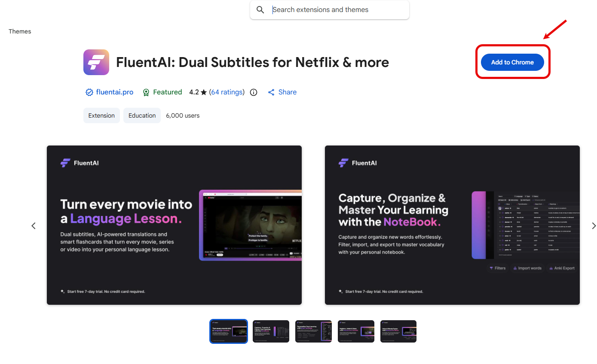Viewport: 597px width, 364px height.
Task: Select the Education category chip
Action: (142, 115)
